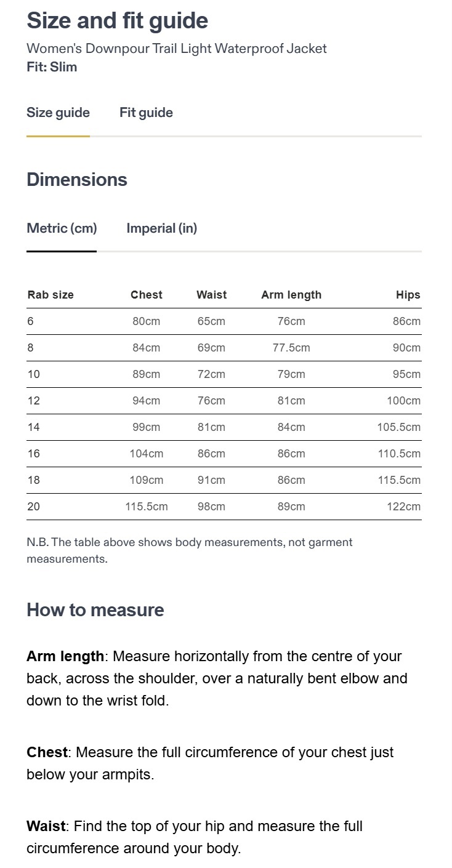The image size is (452, 868).
Task: Click the 98cm waist value for size 20
Action: click(x=211, y=507)
